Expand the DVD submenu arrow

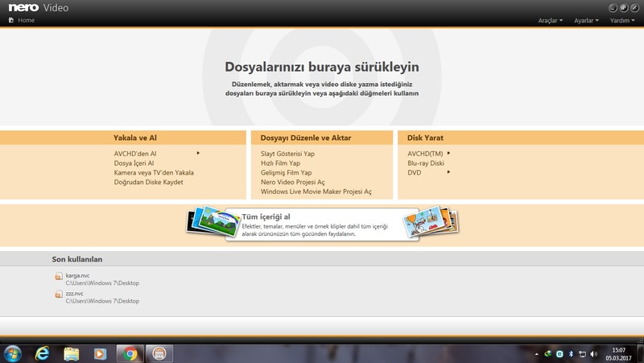tap(448, 172)
